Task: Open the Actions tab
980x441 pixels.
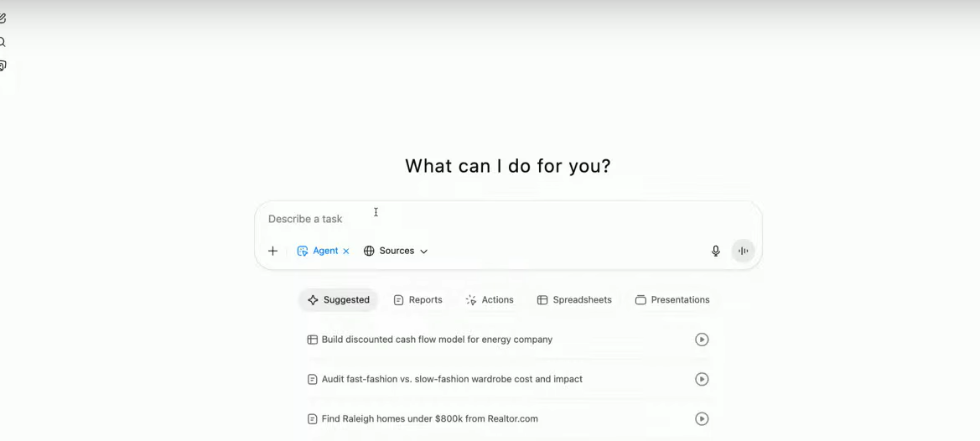Action: 490,299
